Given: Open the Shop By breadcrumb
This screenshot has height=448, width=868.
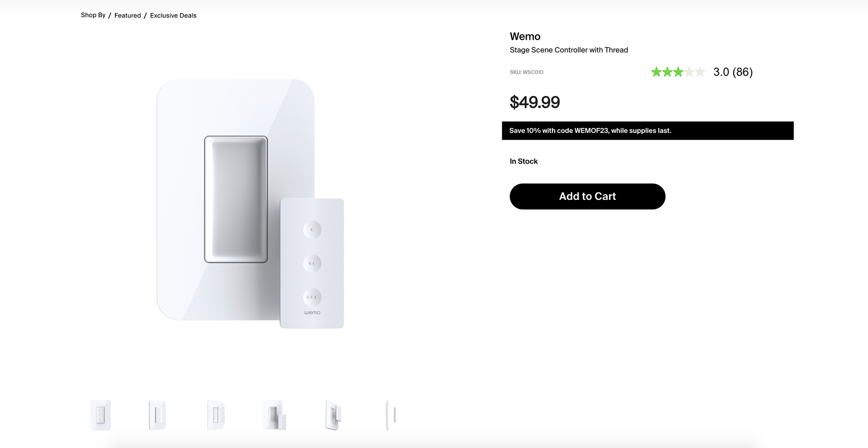Looking at the screenshot, I should pyautogui.click(x=93, y=15).
